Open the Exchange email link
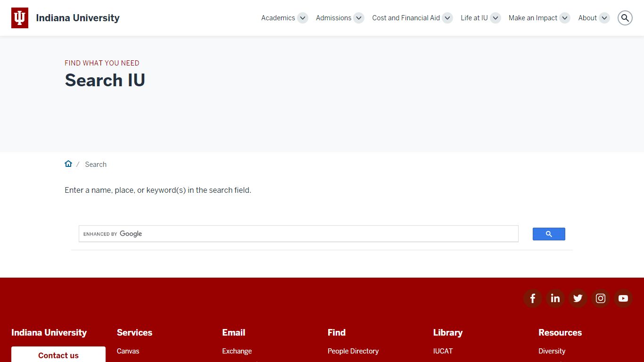 coord(237,351)
